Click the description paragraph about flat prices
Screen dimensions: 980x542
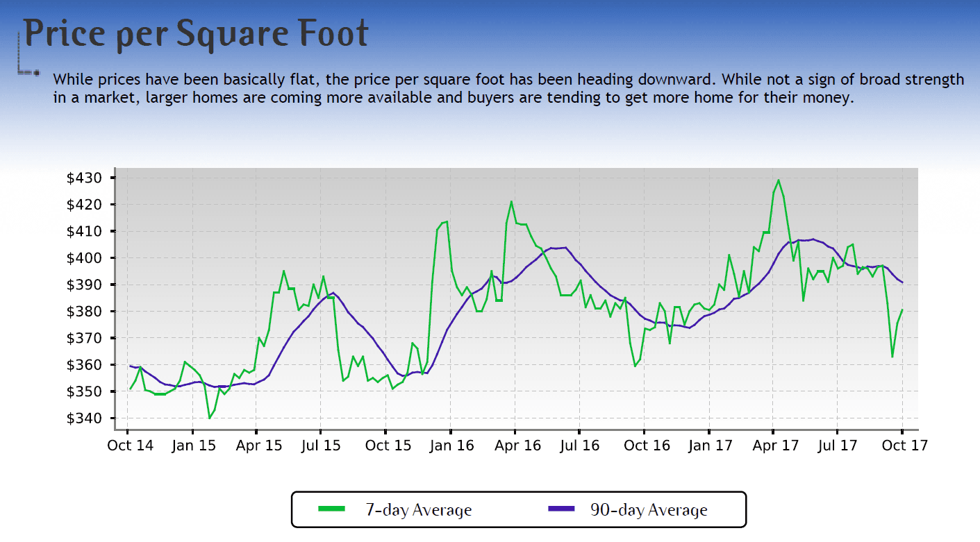point(508,89)
